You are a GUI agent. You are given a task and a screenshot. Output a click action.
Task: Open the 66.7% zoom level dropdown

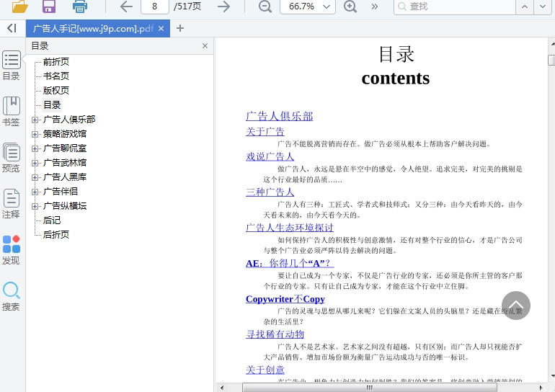[307, 6]
